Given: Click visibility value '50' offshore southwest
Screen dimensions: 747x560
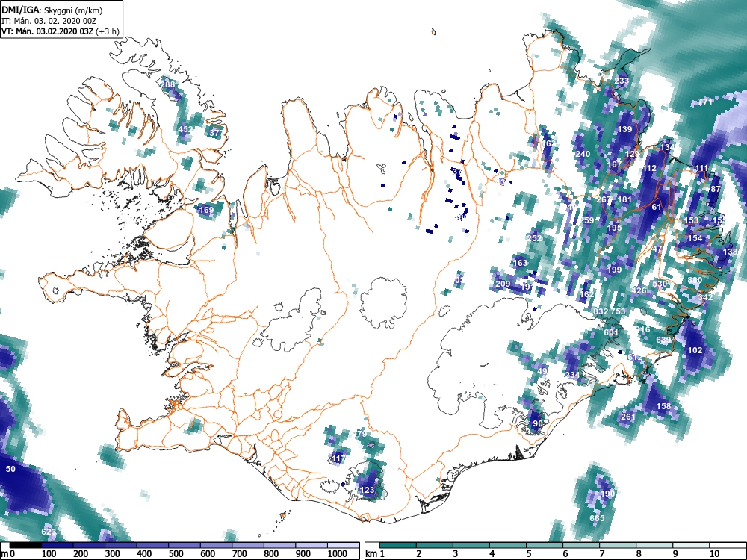Looking at the screenshot, I should pyautogui.click(x=10, y=469).
